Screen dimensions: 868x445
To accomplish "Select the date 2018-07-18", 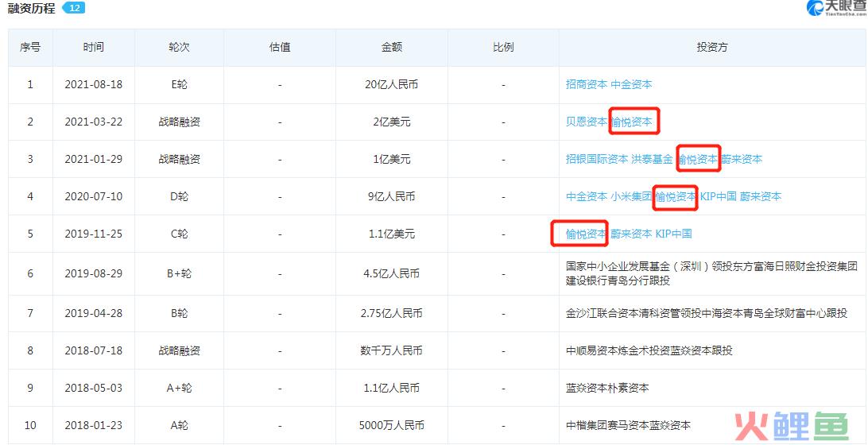I will click(94, 350).
